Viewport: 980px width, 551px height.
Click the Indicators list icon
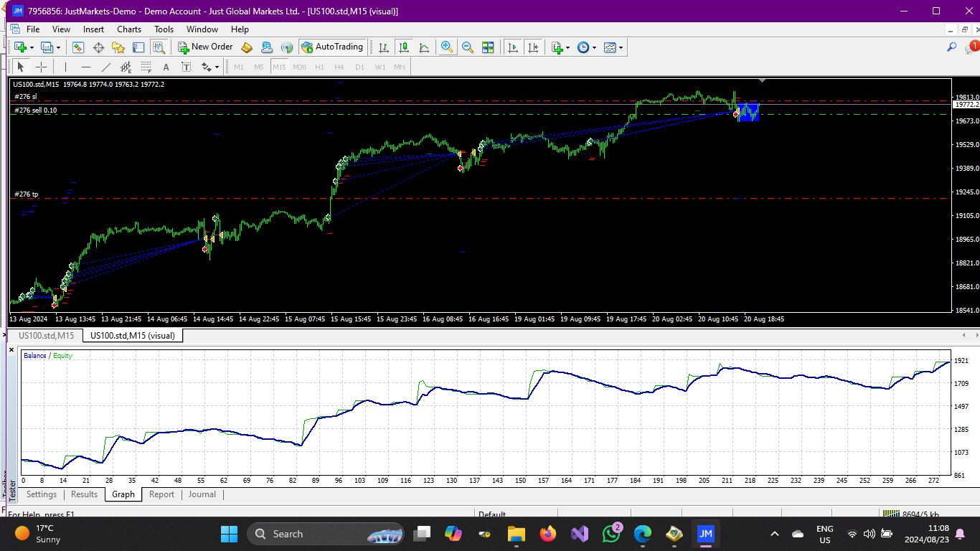[x=557, y=47]
